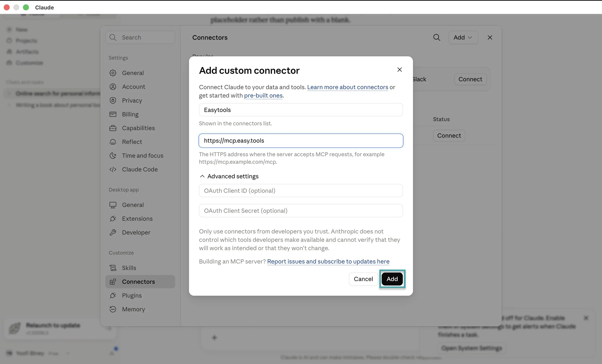The height and width of the screenshot is (364, 602).
Task: Click Open System Settings button in notification
Action: 472,348
